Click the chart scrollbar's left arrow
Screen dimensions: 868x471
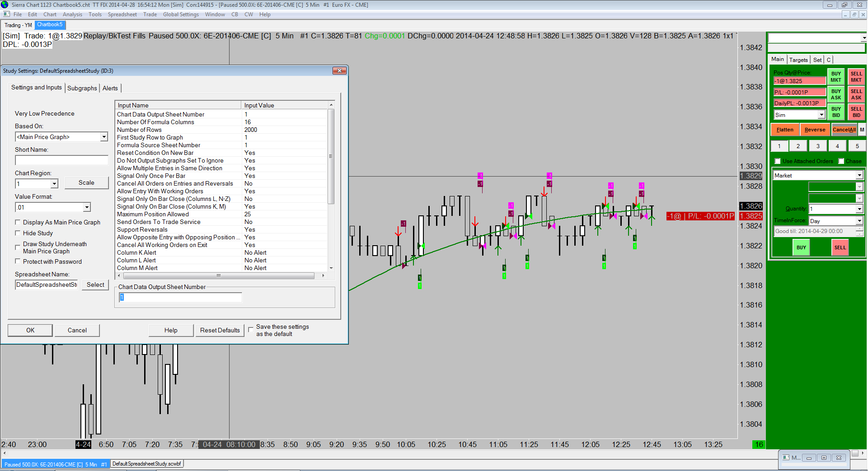(x=4, y=453)
